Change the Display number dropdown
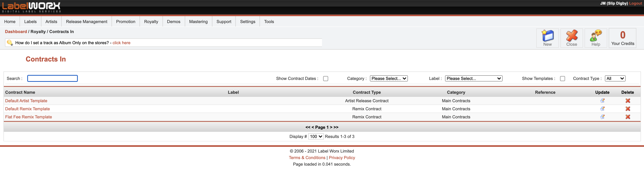 pos(316,136)
